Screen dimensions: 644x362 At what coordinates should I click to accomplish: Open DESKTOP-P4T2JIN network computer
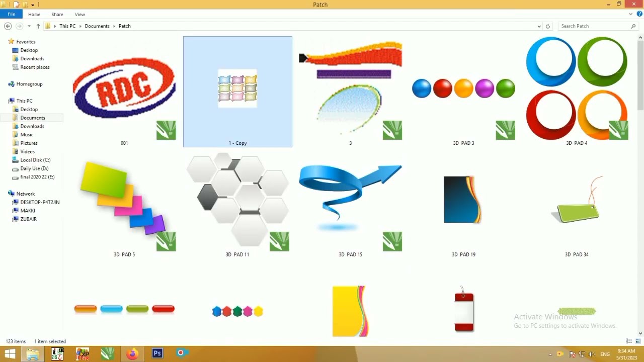pyautogui.click(x=40, y=202)
